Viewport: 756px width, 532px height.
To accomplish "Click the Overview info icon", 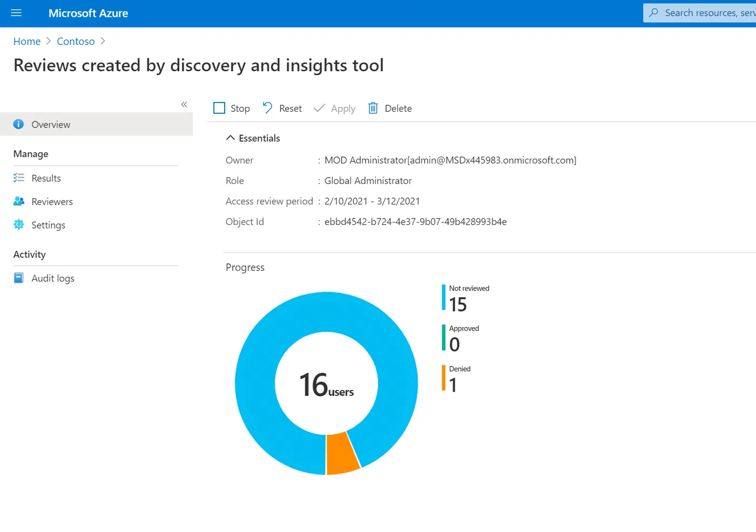I will point(18,124).
